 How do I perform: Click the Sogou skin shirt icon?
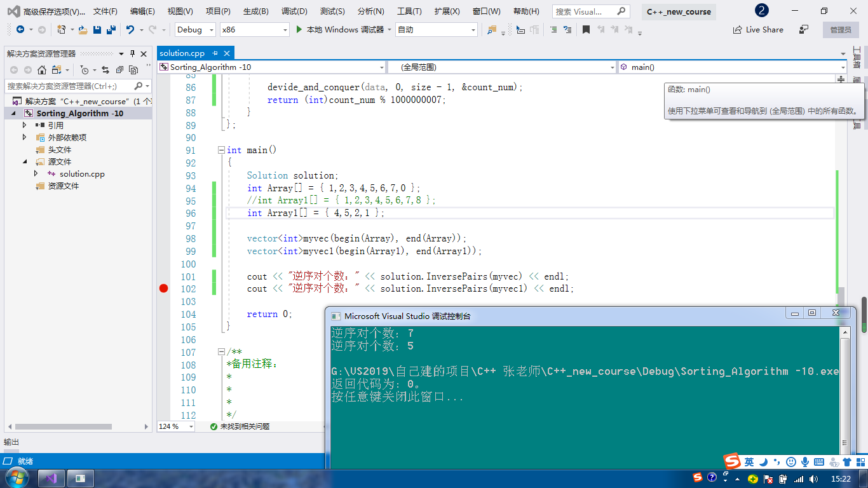pyautogui.click(x=847, y=462)
